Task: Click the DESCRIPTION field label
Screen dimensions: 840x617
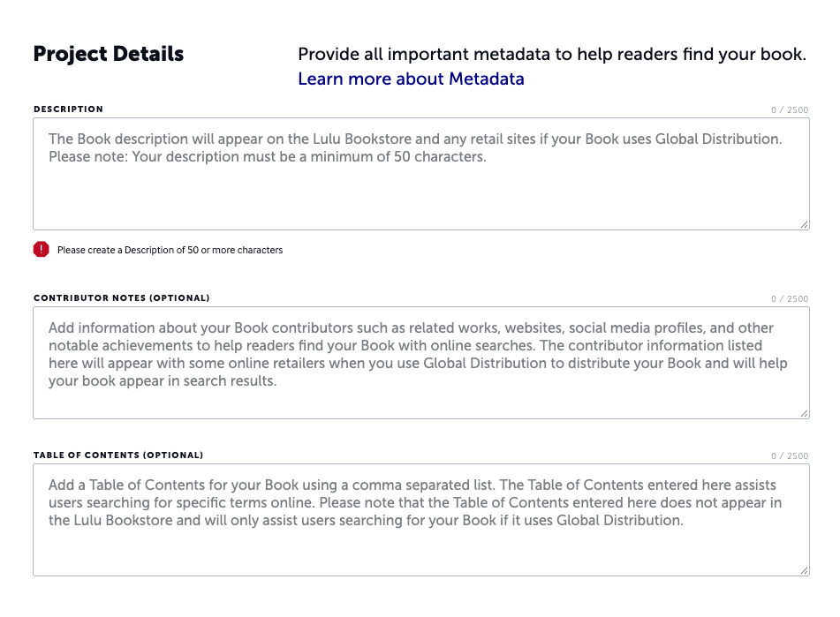Action: 67,109
